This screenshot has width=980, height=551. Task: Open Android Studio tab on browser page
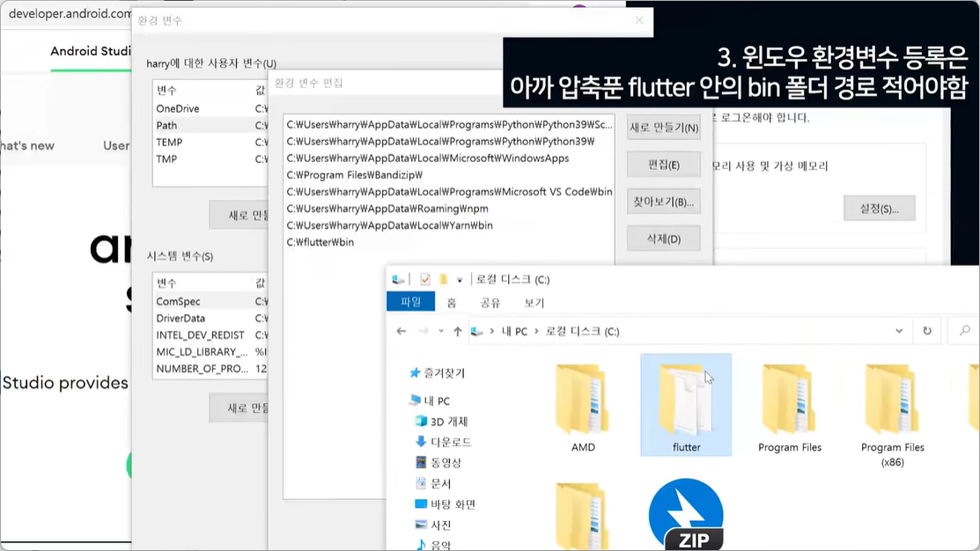pos(91,51)
